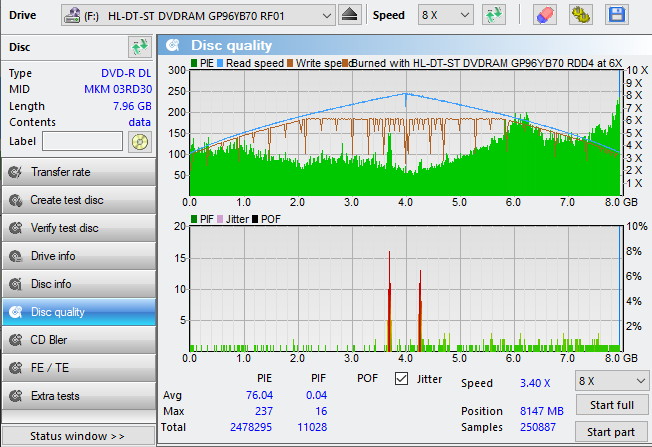The image size is (652, 447).
Task: Click the save floppy disk icon
Action: (617, 15)
